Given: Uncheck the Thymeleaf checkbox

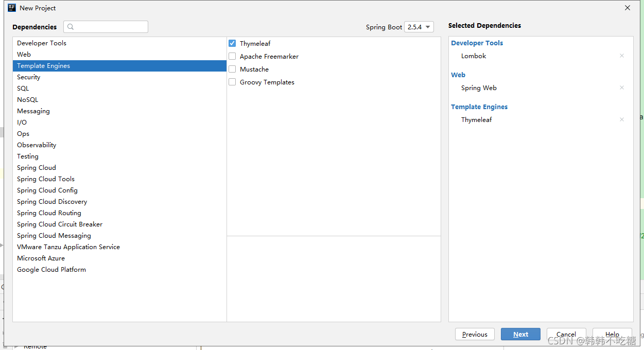Looking at the screenshot, I should pos(232,43).
